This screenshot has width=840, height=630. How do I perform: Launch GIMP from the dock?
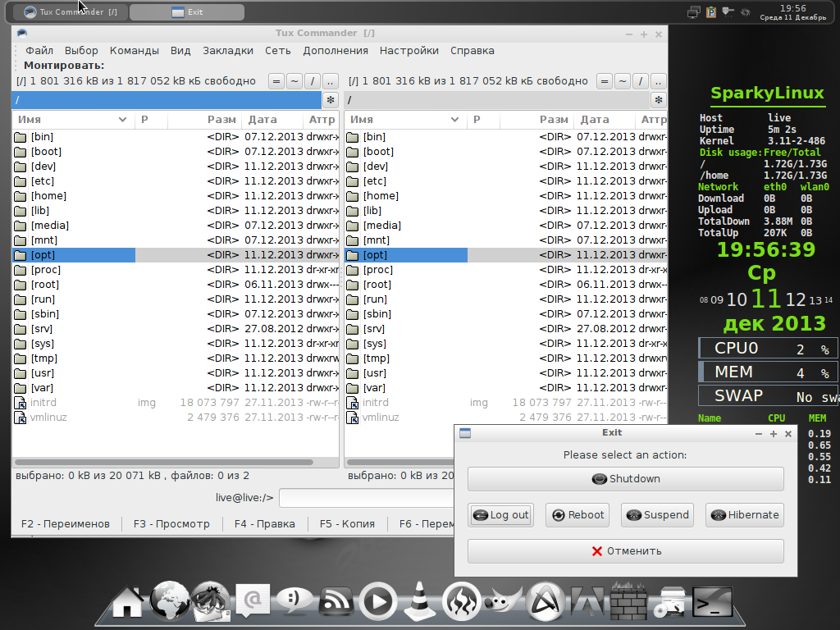[503, 601]
